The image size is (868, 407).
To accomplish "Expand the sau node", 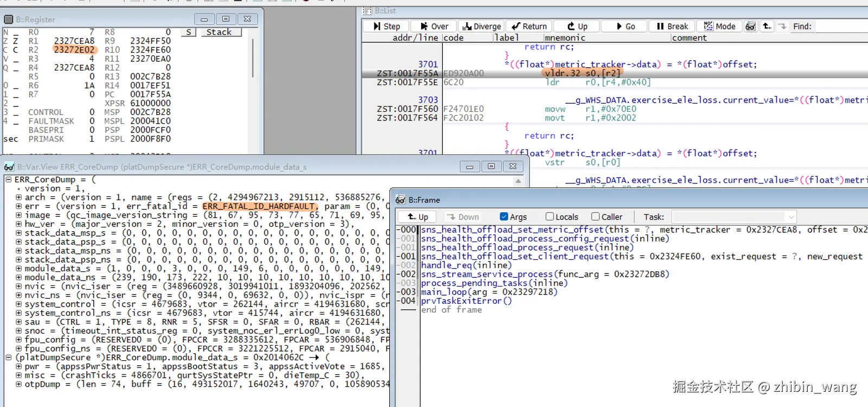I will click(18, 321).
